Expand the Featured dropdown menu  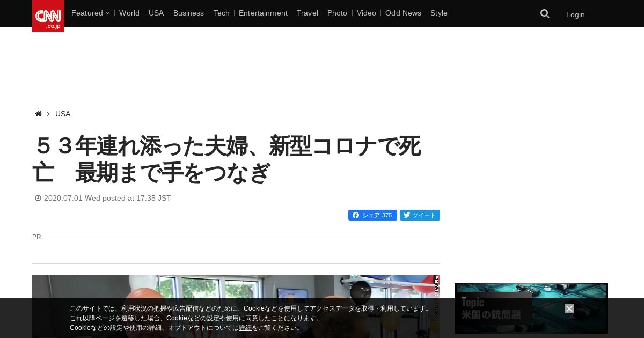click(90, 13)
